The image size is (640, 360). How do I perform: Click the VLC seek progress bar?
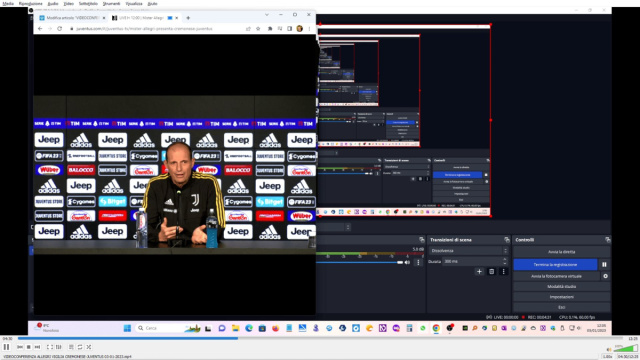(x=320, y=338)
